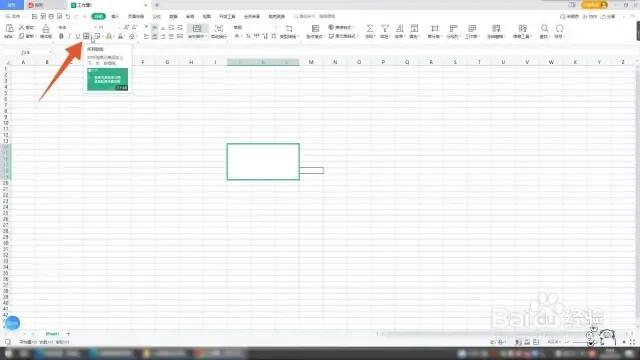This screenshot has height=360, width=640.
Task: Click the zoom slider in status bar
Action: tap(594, 342)
